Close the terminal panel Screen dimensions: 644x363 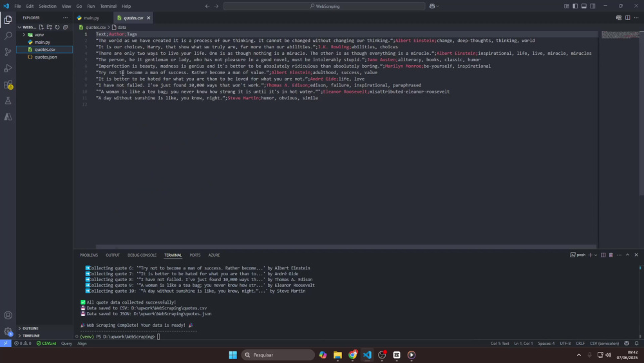636,255
